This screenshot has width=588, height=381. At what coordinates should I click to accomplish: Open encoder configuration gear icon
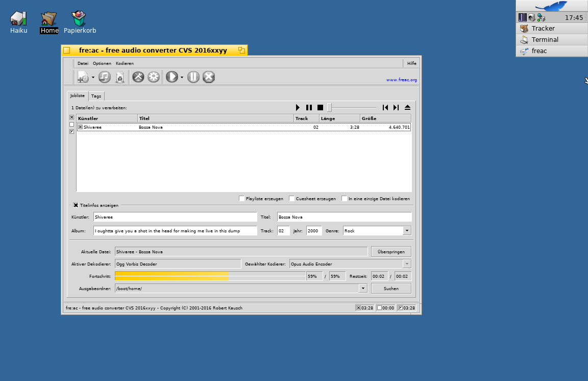[153, 77]
